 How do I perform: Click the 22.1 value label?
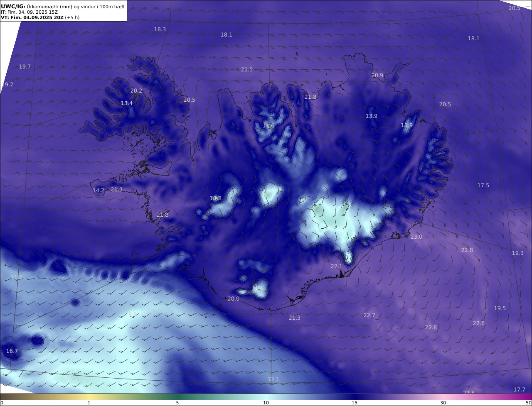coord(336,267)
